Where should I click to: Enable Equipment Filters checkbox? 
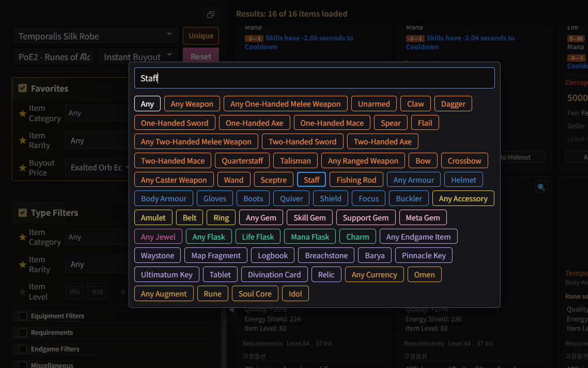pyautogui.click(x=23, y=316)
